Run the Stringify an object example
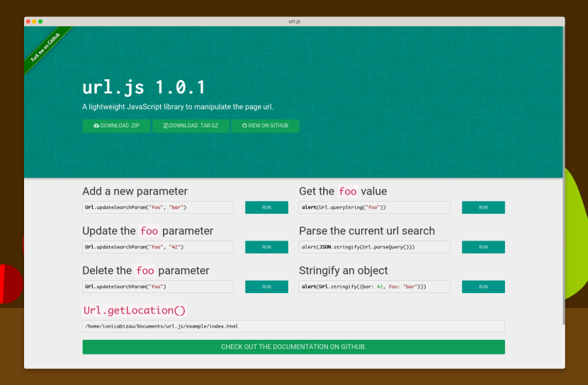 (483, 287)
